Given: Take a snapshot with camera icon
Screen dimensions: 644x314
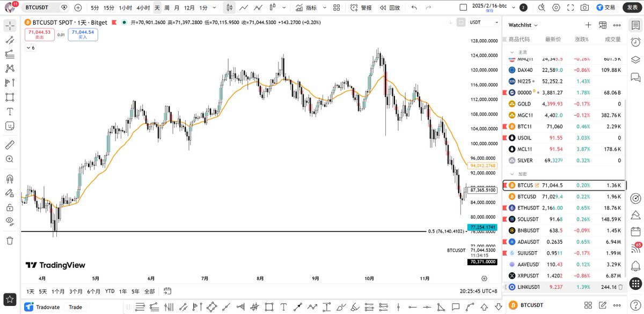Looking at the screenshot, I should click(584, 8).
